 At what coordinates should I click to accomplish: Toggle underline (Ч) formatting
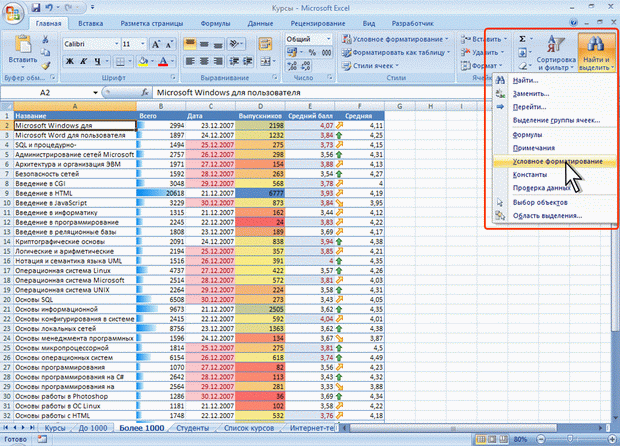[x=97, y=61]
